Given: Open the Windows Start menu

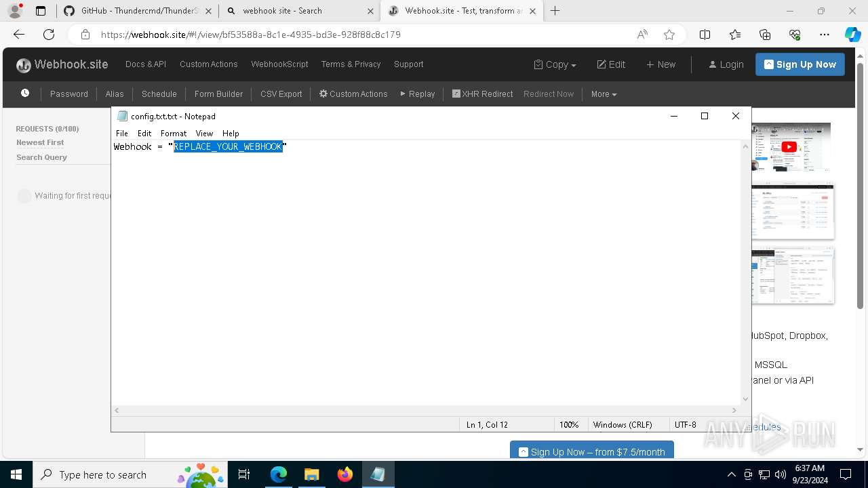Looking at the screenshot, I should (x=16, y=474).
